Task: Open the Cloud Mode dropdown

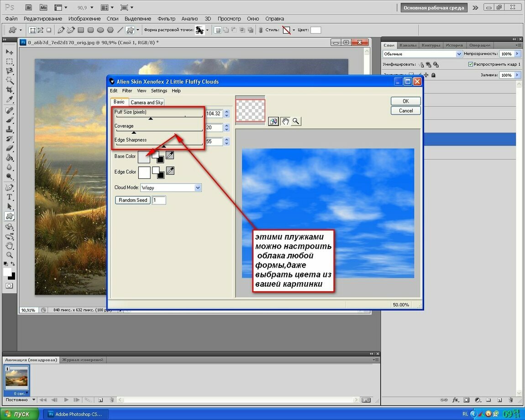Action: 171,188
